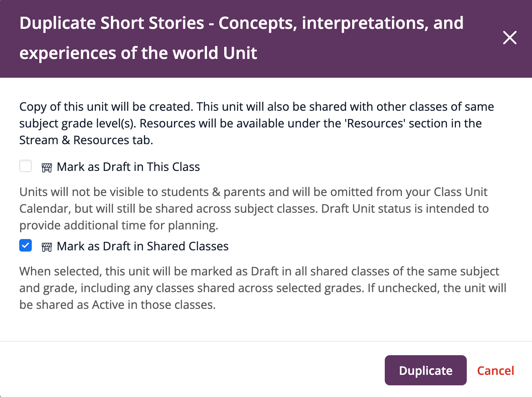This screenshot has width=532, height=397.
Task: Click the 'Mark as Draft in This Class' label
Action: point(128,167)
